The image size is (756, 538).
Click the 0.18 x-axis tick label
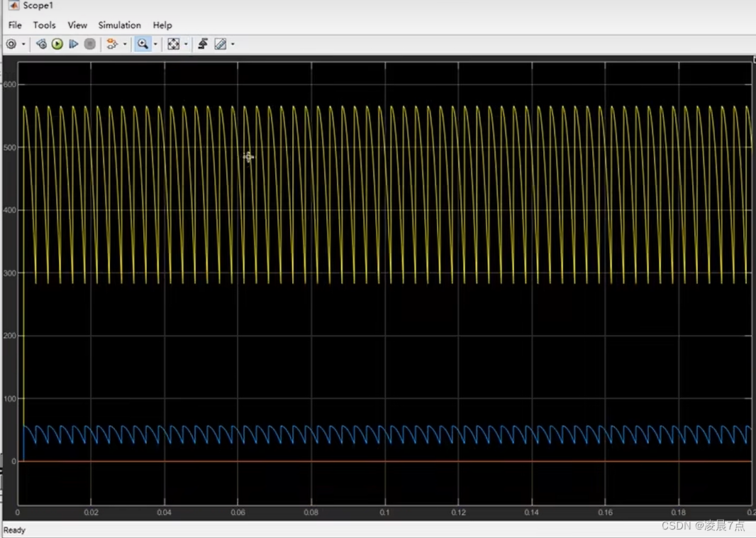coord(679,512)
